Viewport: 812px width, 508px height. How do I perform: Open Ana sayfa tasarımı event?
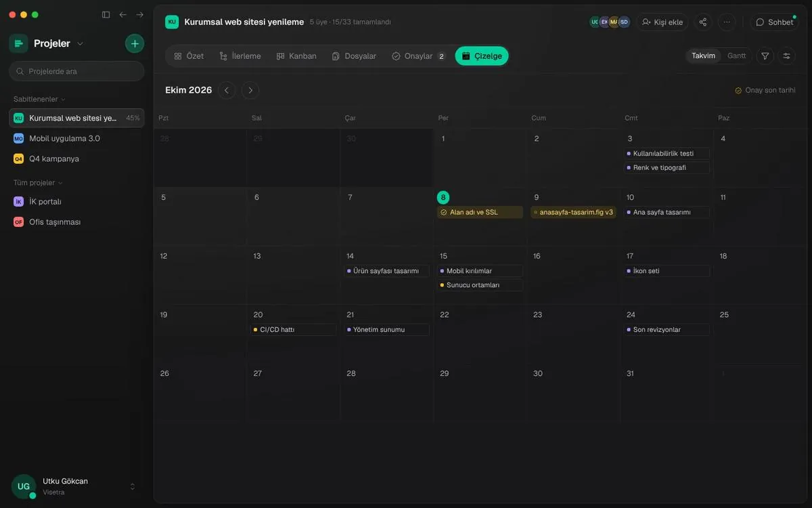pos(667,212)
